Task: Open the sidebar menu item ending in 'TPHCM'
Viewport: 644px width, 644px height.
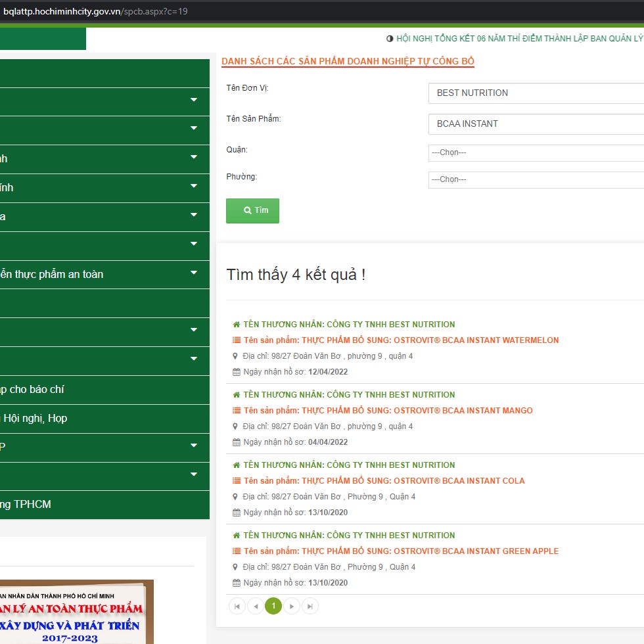Action: [104, 505]
